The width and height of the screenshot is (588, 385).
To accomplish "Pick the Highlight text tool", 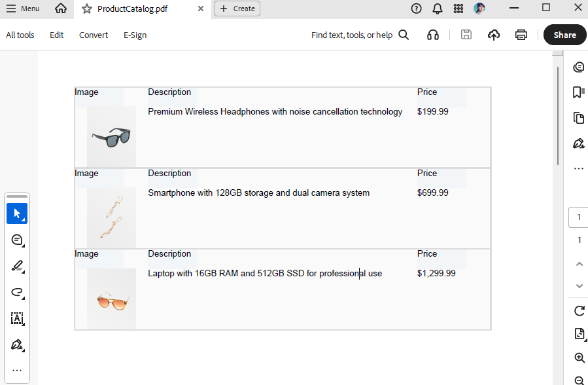I will [17, 266].
